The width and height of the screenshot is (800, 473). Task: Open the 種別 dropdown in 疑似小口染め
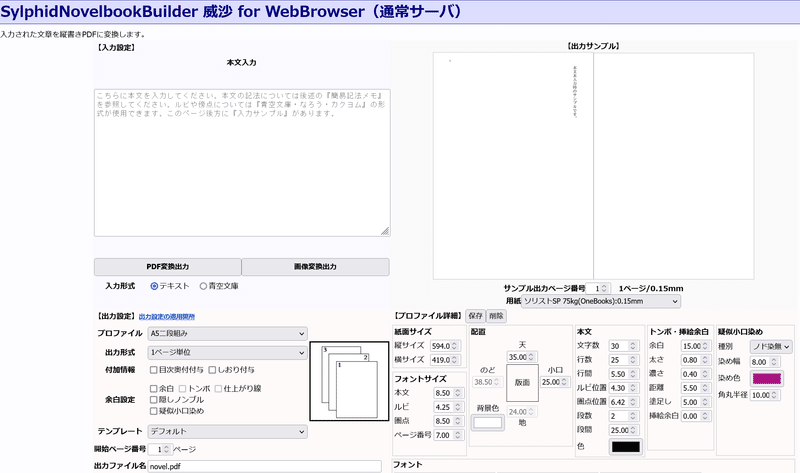(x=771, y=346)
